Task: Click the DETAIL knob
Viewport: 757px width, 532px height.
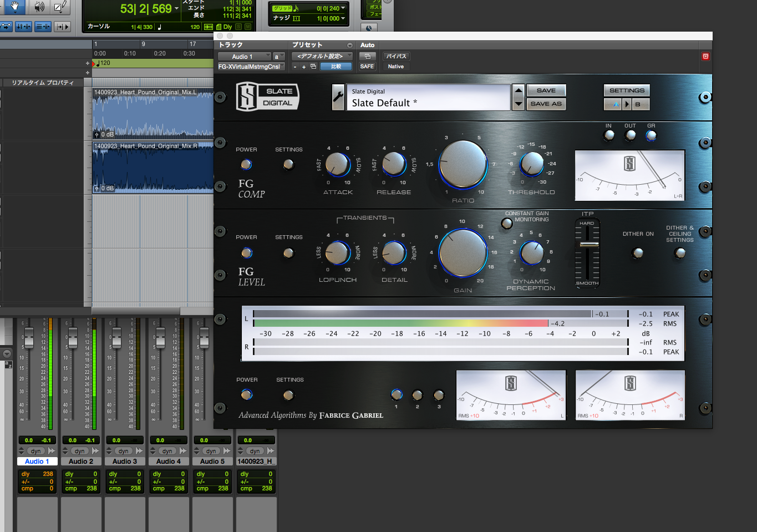Action: point(394,253)
